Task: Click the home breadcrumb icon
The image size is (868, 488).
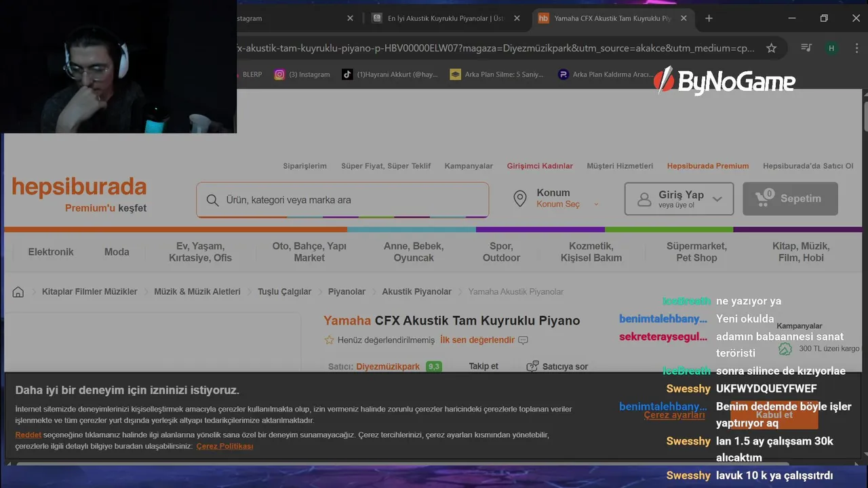Action: (x=18, y=292)
